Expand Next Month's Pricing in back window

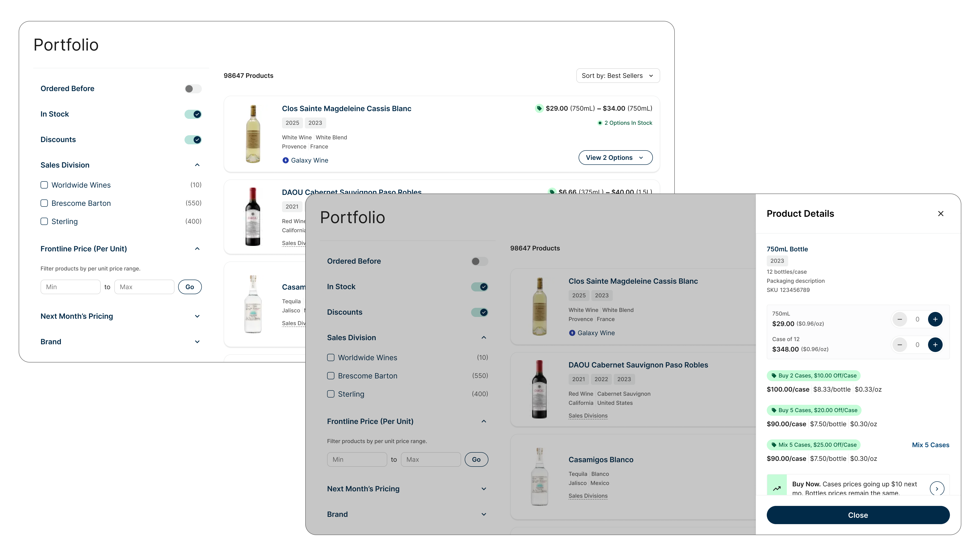[197, 316]
